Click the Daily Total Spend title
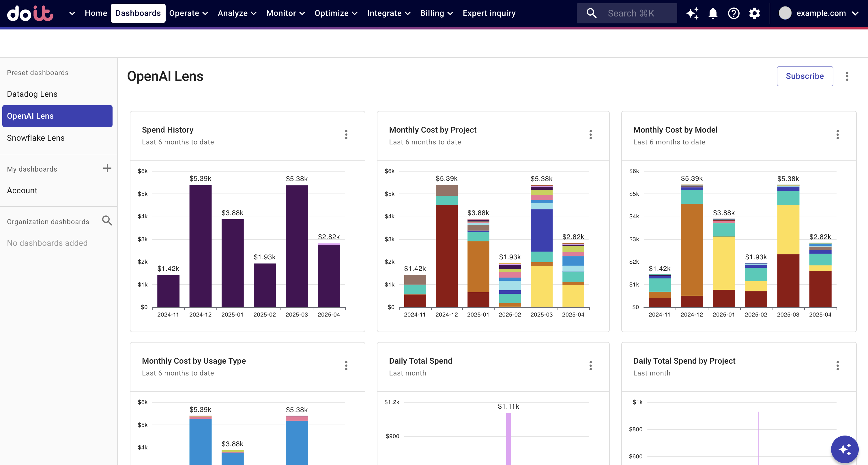Image resolution: width=868 pixels, height=465 pixels. 420,361
